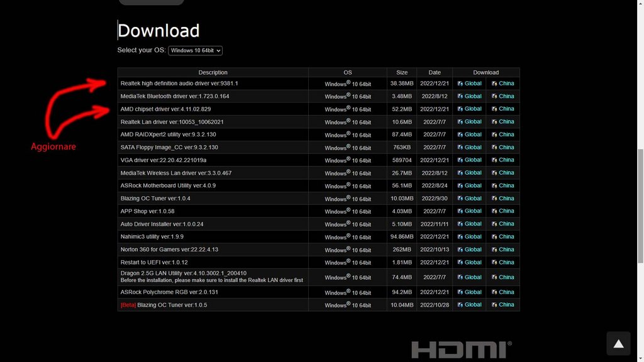This screenshot has width=644, height=362.
Task: Download AMD chipset driver from China
Action: (502, 109)
